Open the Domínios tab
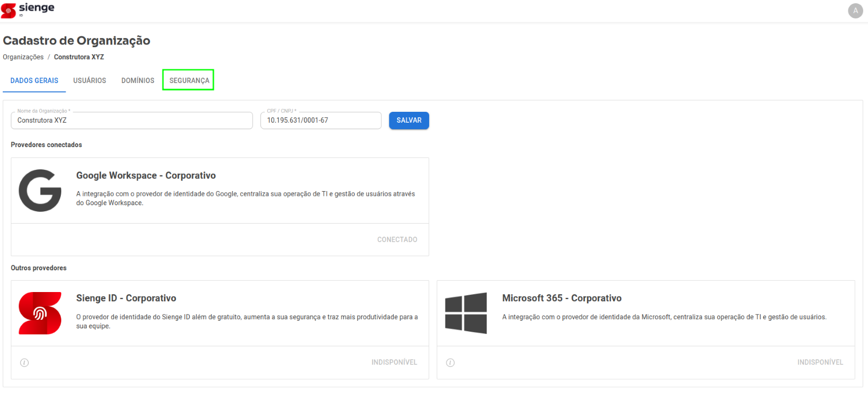Viewport: 868px width, 393px height. pyautogui.click(x=138, y=80)
